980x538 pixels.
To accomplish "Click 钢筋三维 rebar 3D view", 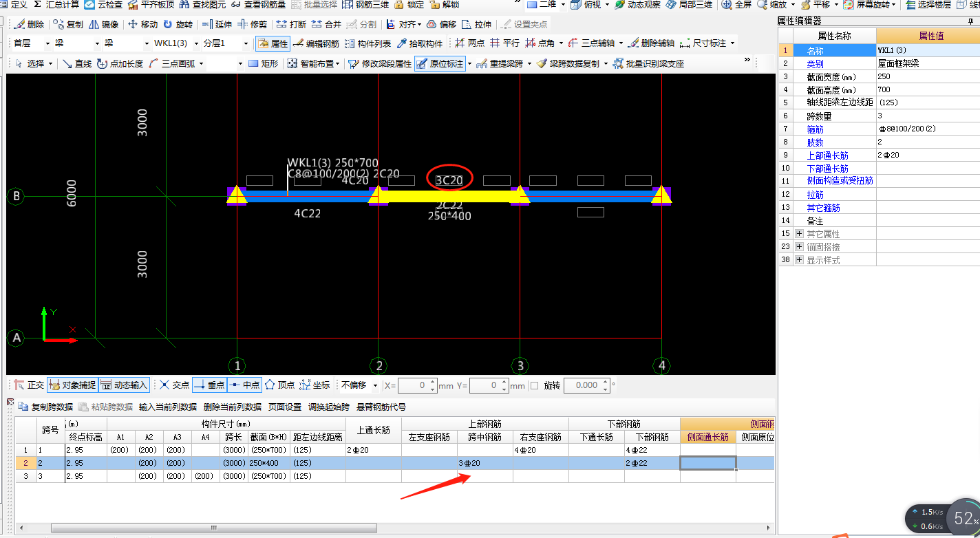I will coord(365,4).
